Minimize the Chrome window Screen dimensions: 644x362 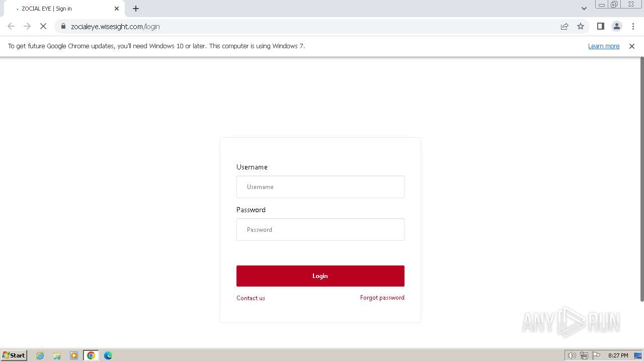coord(601,5)
